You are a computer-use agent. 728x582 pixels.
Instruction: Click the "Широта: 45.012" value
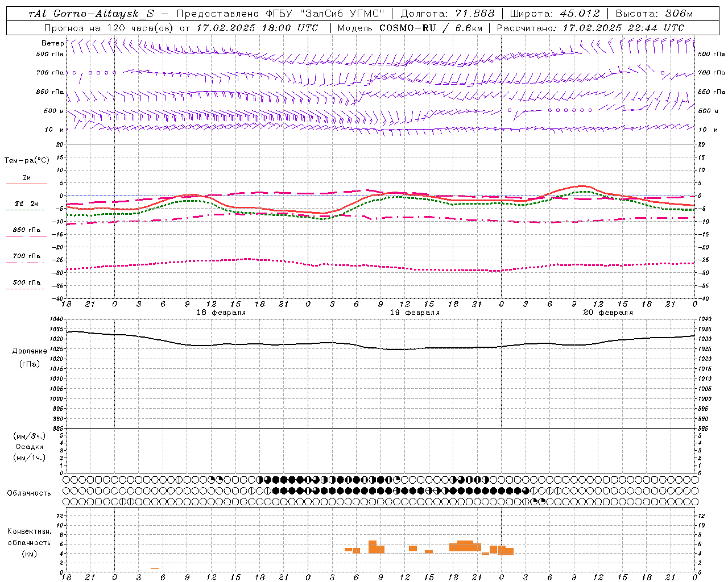[x=555, y=14]
